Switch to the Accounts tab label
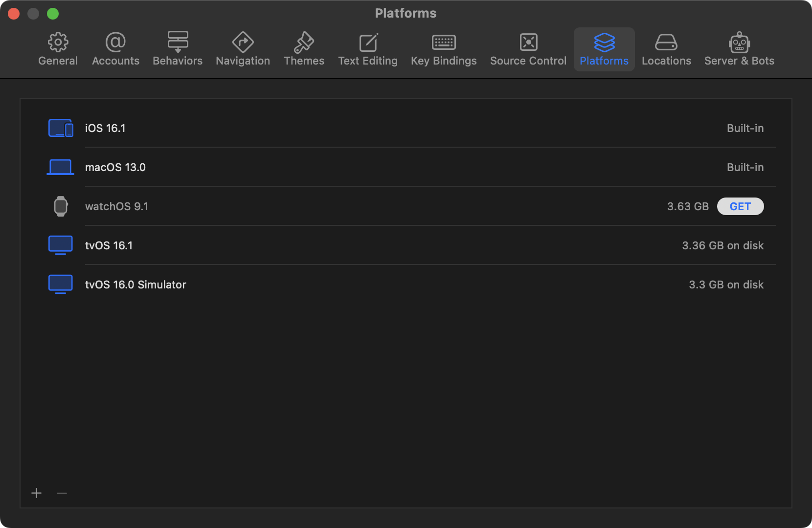 coord(115,61)
